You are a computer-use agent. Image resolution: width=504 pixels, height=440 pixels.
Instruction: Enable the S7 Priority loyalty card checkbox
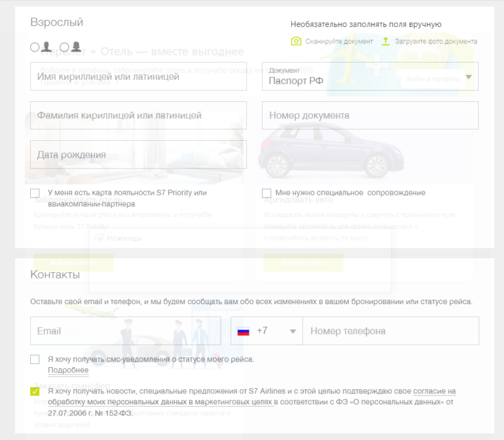(35, 193)
